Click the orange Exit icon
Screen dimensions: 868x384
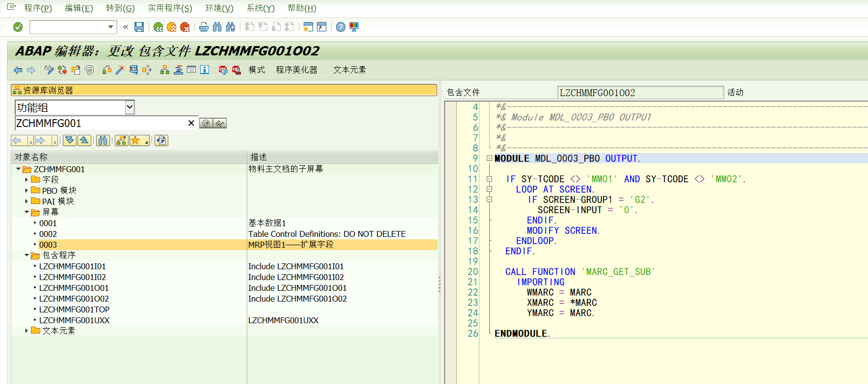[x=171, y=27]
